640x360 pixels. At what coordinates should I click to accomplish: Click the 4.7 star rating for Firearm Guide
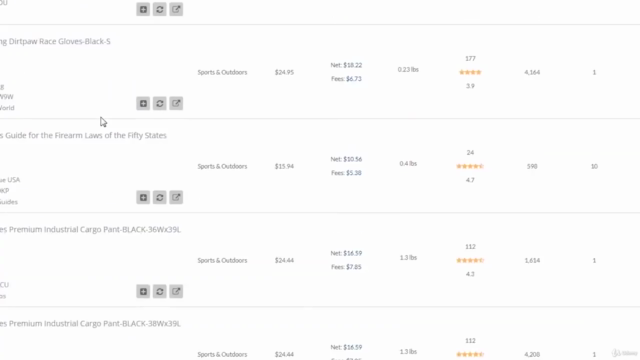470,166
